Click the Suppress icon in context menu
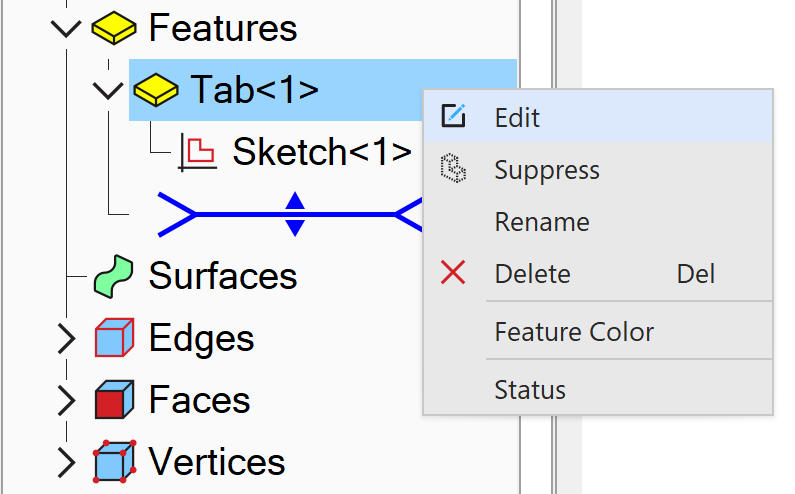The image size is (795, 494). click(453, 170)
